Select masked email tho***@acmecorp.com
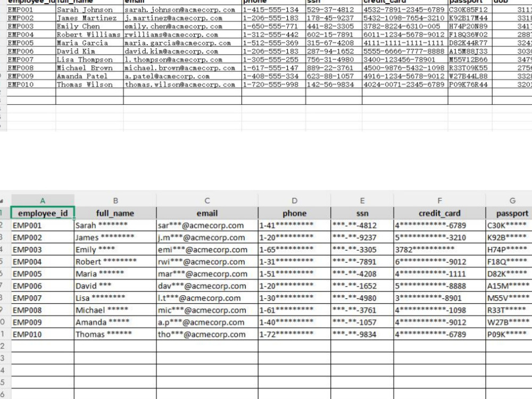 click(207, 334)
